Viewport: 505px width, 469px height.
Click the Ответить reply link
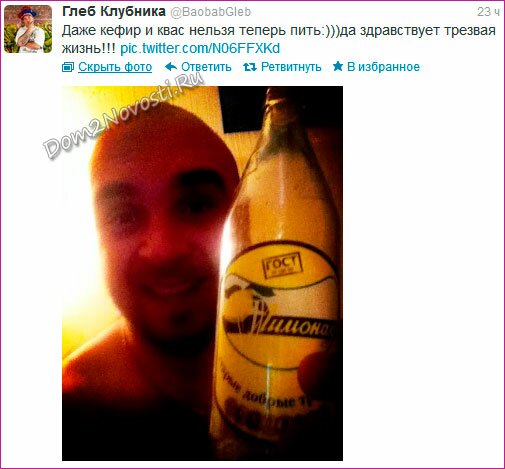click(206, 67)
